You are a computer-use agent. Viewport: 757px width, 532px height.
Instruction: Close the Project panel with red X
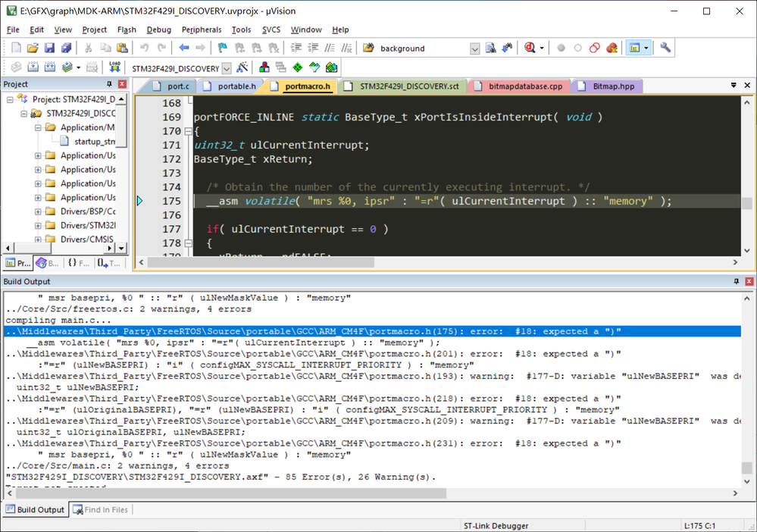pyautogui.click(x=122, y=84)
